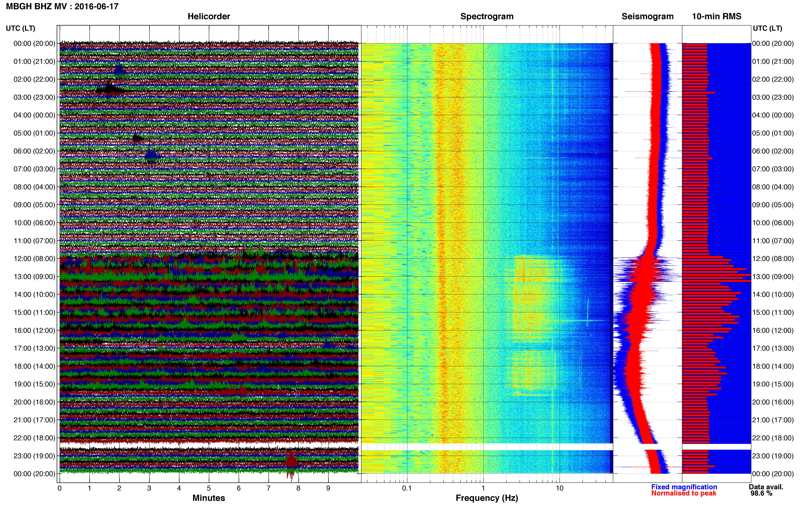Click right-axis time label 23:00 (19:00)
Viewport: 812px width, 508px height.
tap(773, 456)
